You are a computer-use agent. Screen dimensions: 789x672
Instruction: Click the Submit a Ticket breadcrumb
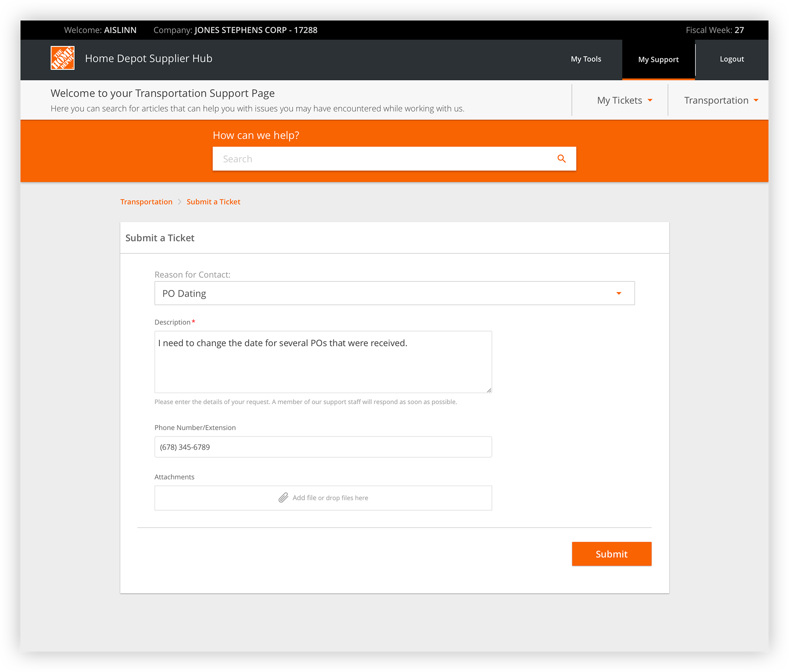pyautogui.click(x=213, y=202)
